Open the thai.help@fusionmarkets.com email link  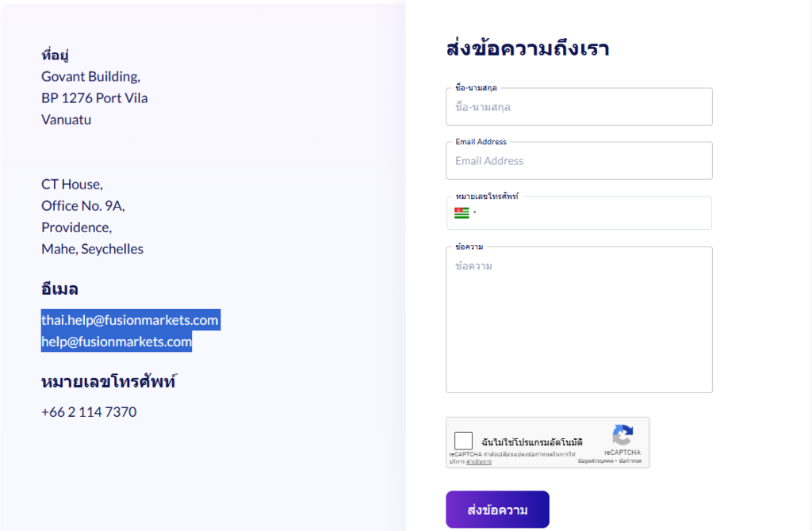click(x=130, y=320)
